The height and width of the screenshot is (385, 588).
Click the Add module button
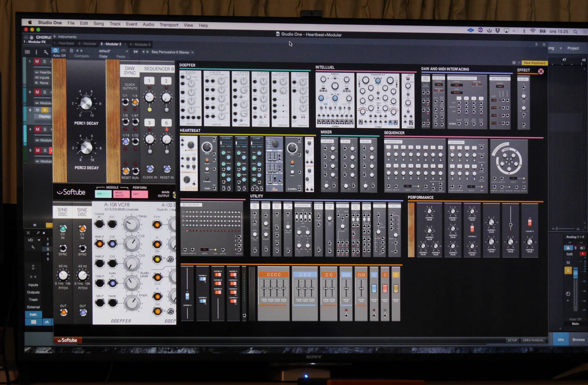tap(103, 194)
